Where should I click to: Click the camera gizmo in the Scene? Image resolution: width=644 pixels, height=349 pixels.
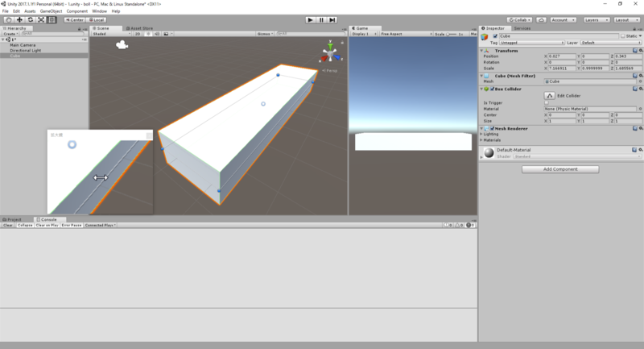(x=122, y=45)
